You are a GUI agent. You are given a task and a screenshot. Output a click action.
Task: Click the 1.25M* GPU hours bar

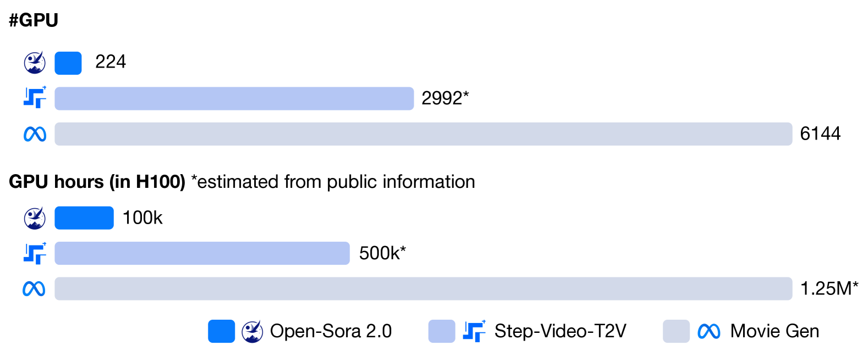click(423, 288)
